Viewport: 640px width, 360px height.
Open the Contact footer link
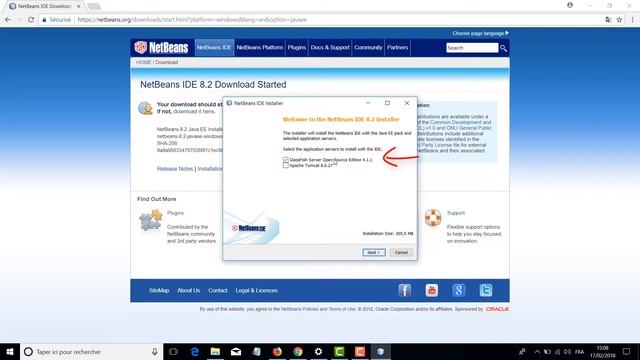(218, 291)
